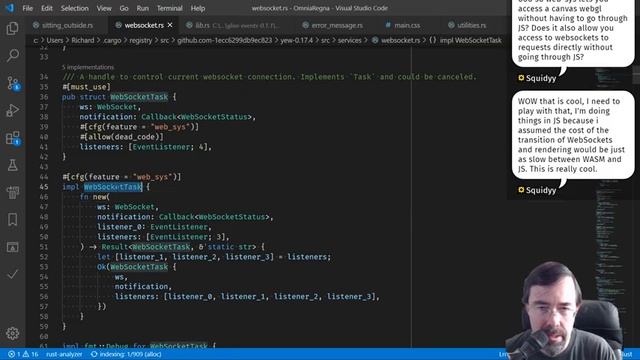Open the Go menu
The width and height of the screenshot is (640, 360).
pos(124,8)
